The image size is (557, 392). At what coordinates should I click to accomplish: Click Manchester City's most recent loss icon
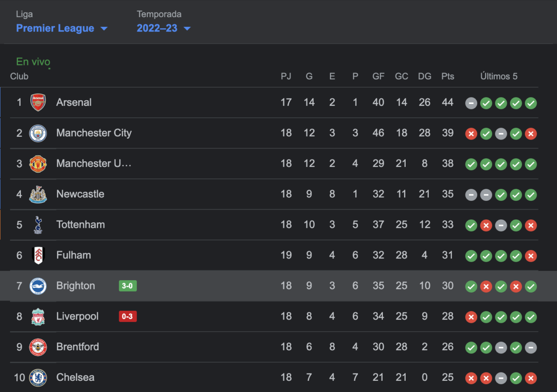(531, 134)
